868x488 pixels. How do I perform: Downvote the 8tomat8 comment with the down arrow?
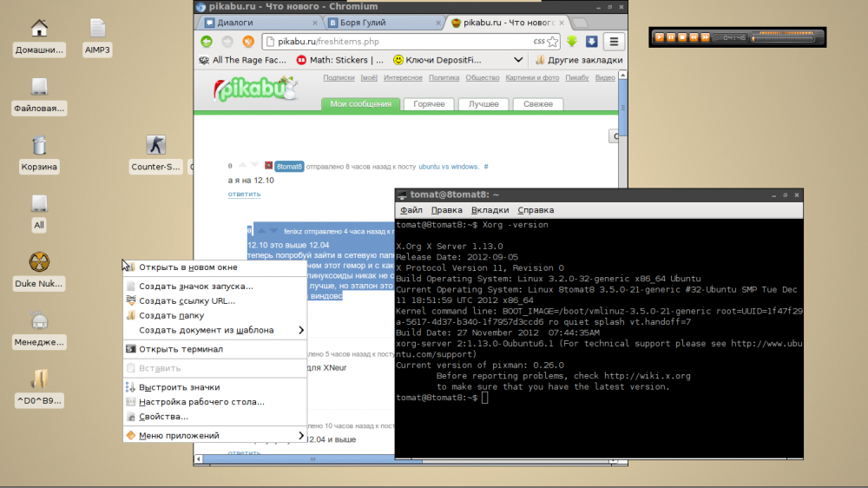click(254, 166)
